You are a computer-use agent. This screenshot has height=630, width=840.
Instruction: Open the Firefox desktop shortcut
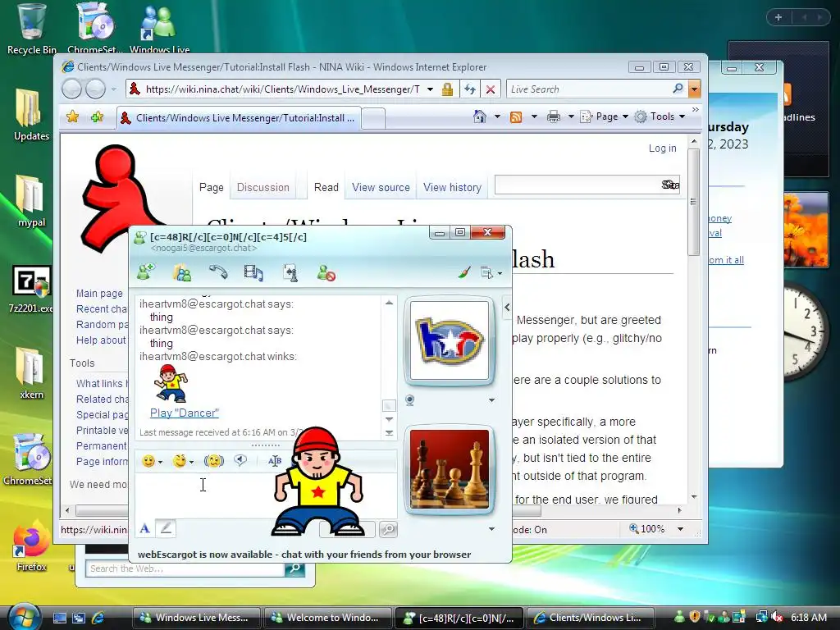[32, 546]
